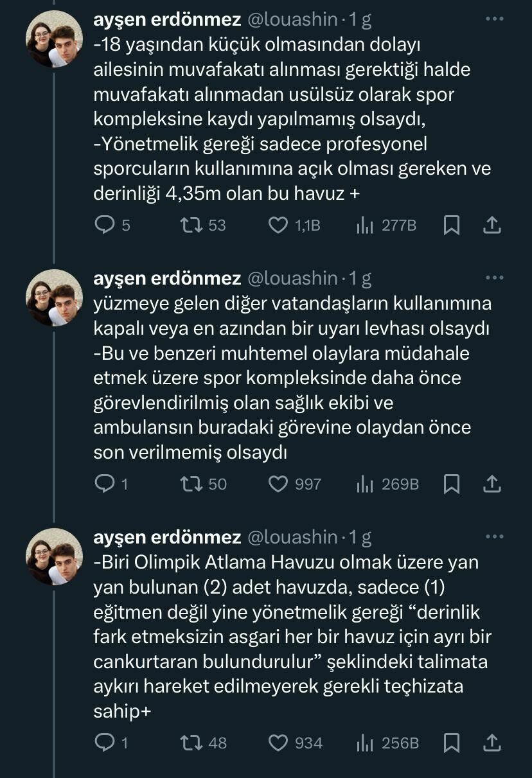Share the tweet about the 4,35m pool
This screenshot has height=778, width=532.
492,225
